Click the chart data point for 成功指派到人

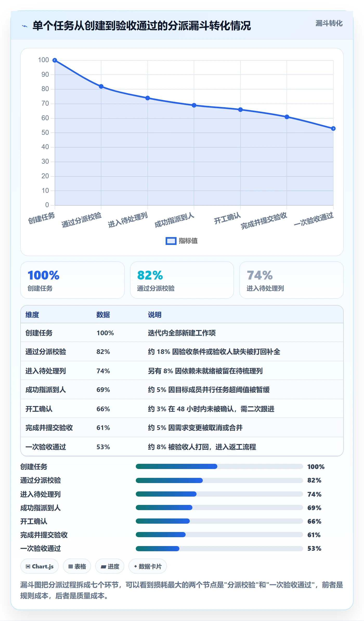pyautogui.click(x=194, y=105)
